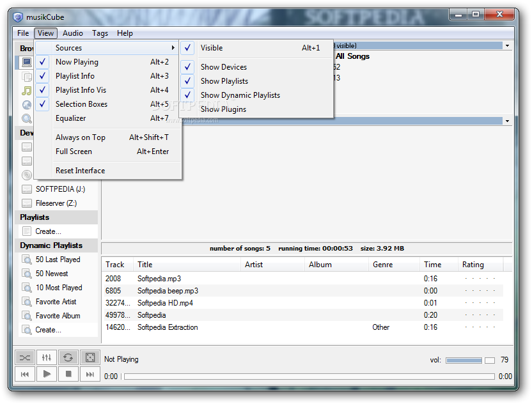Screen dimensions: 532x404
Task: Click the musikCube title bar app icon
Action: coord(18,17)
